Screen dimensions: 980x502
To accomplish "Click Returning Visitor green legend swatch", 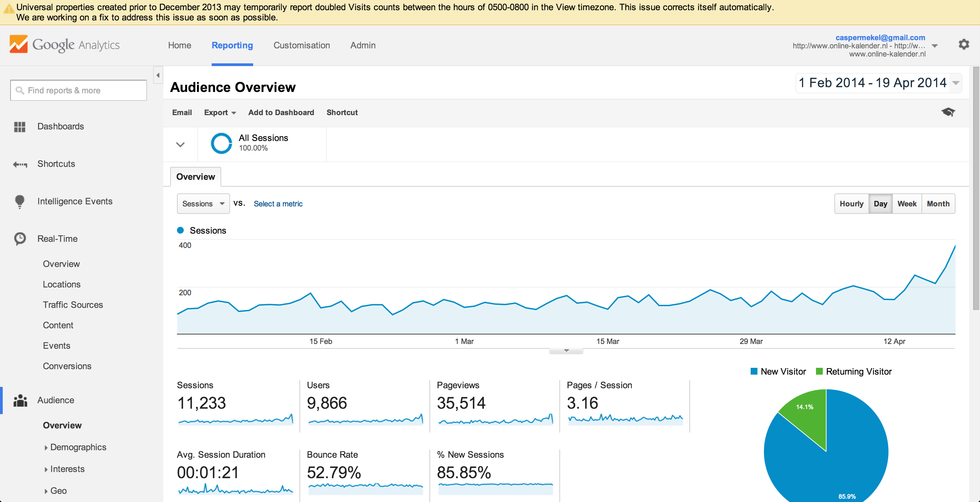I will pos(819,371).
